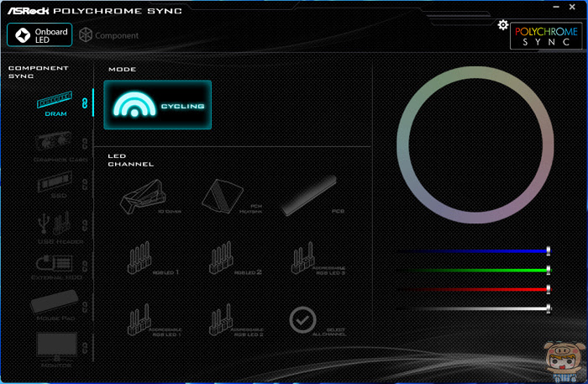The image size is (588, 384).
Task: Select the IO Cover LED channel
Action: [x=149, y=197]
